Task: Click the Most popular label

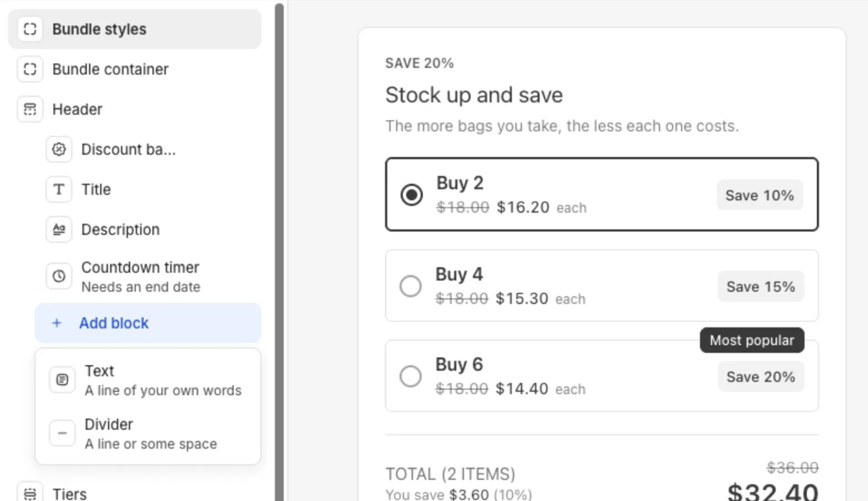Action: [x=752, y=340]
